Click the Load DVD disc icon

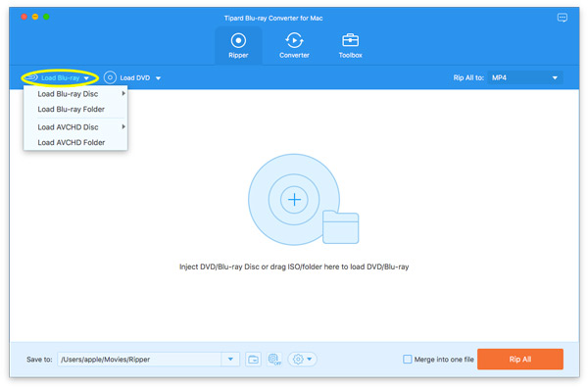[x=110, y=77]
